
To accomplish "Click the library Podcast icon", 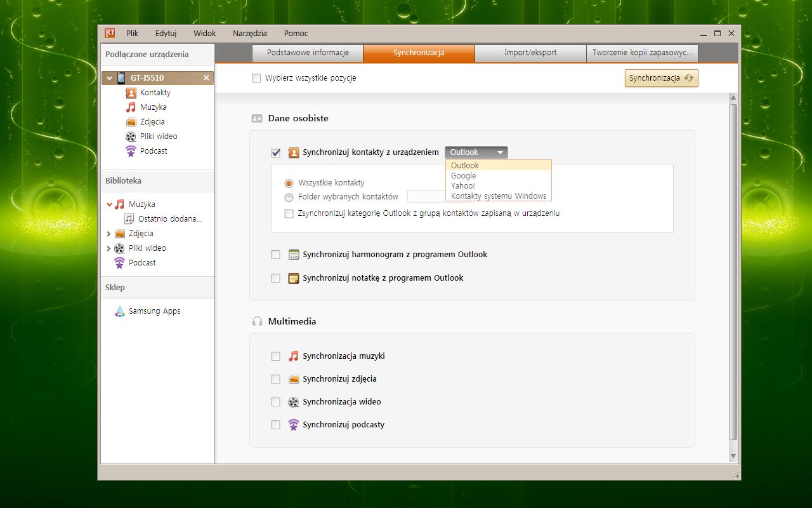I will point(119,263).
